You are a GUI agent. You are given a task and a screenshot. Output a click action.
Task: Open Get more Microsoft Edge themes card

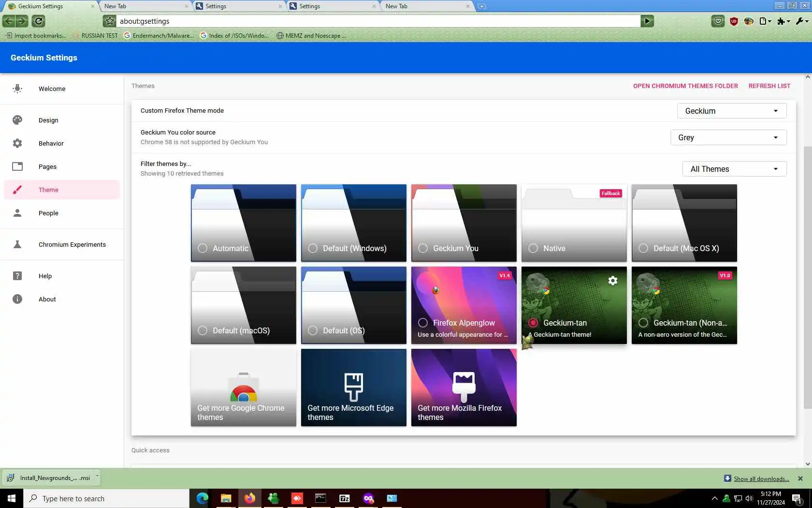[x=354, y=388]
